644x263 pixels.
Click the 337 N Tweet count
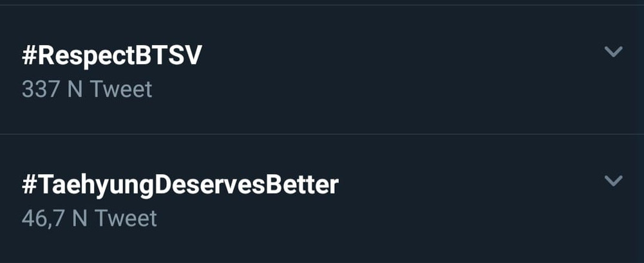pos(87,89)
